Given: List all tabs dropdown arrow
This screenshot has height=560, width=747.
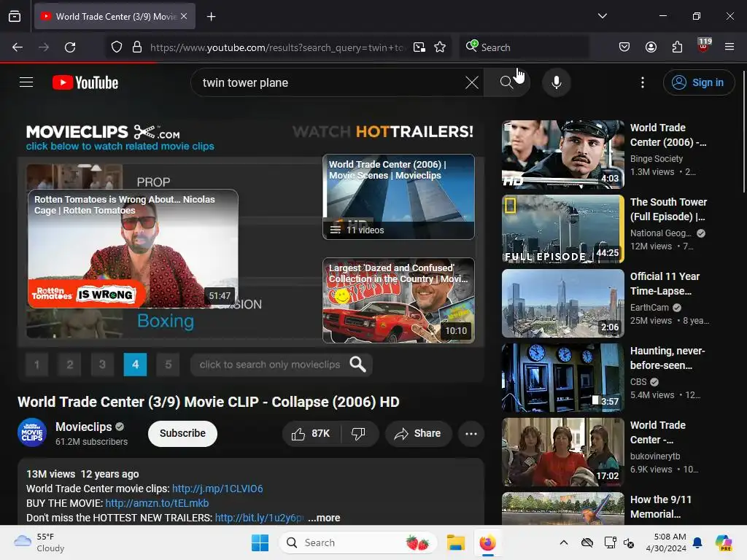Looking at the screenshot, I should pos(602,16).
